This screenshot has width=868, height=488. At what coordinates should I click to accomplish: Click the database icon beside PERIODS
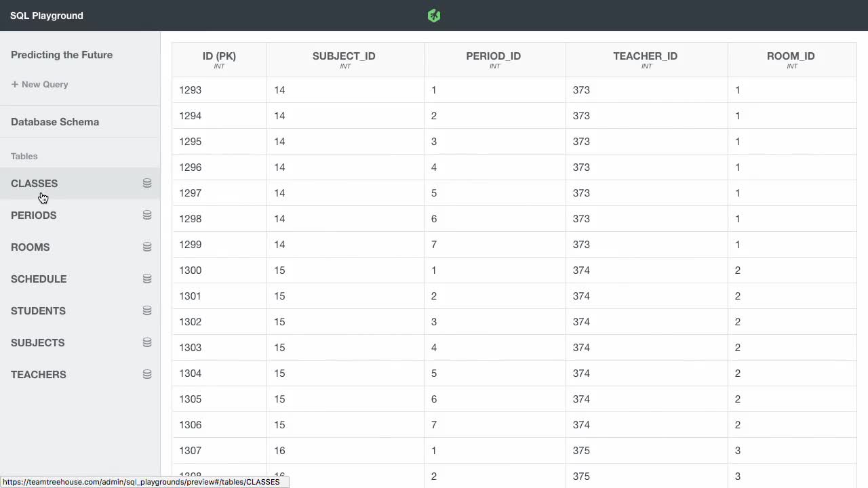click(146, 215)
